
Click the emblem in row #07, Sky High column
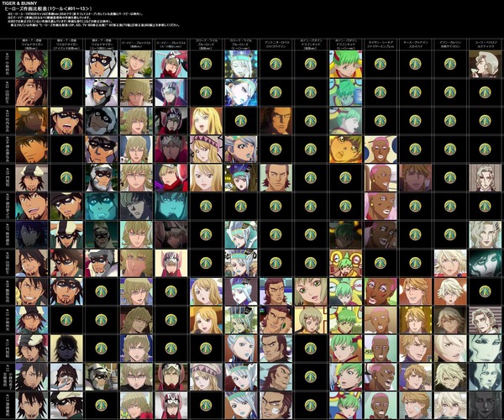coord(415,234)
